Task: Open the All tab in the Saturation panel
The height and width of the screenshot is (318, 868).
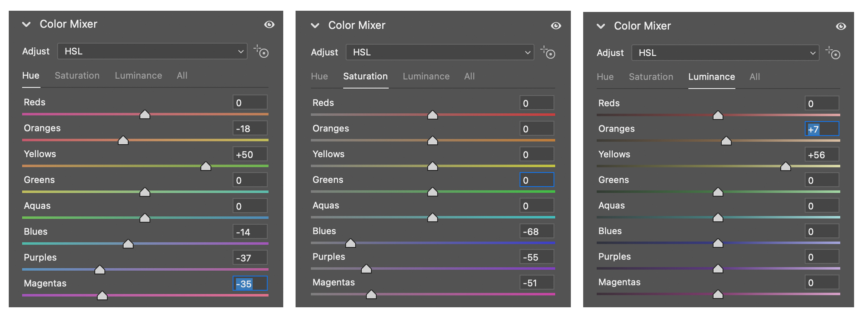Action: coord(469,76)
